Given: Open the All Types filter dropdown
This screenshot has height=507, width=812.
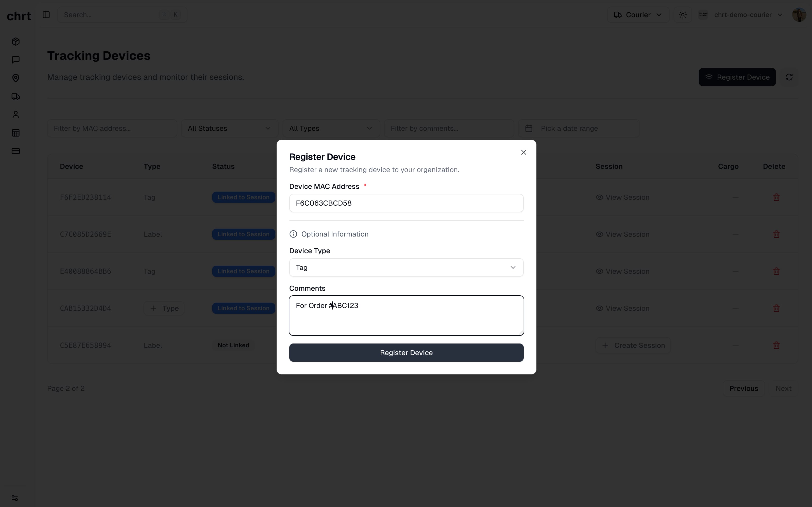Looking at the screenshot, I should click(331, 128).
